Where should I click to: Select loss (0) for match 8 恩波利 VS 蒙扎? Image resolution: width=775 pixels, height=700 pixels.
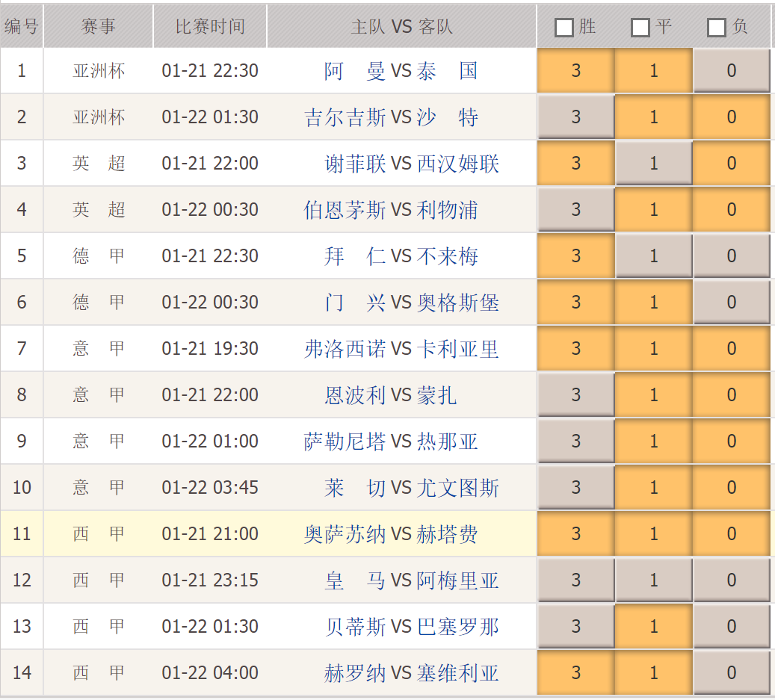pyautogui.click(x=732, y=394)
